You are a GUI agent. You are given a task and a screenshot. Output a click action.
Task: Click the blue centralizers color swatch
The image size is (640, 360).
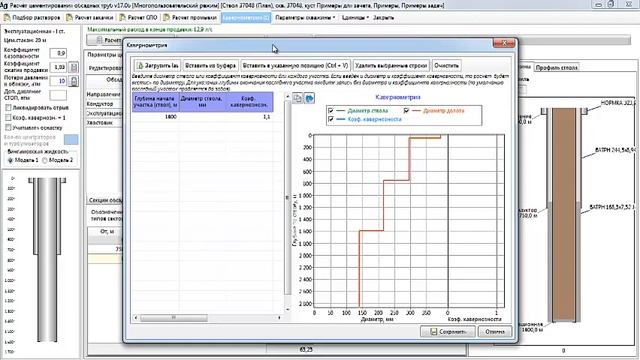(x=71, y=140)
